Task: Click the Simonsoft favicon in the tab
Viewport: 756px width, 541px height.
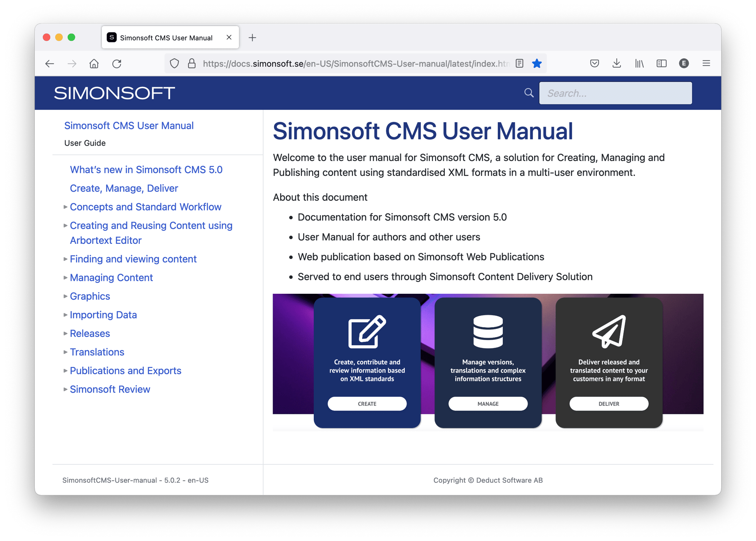Action: pyautogui.click(x=112, y=37)
